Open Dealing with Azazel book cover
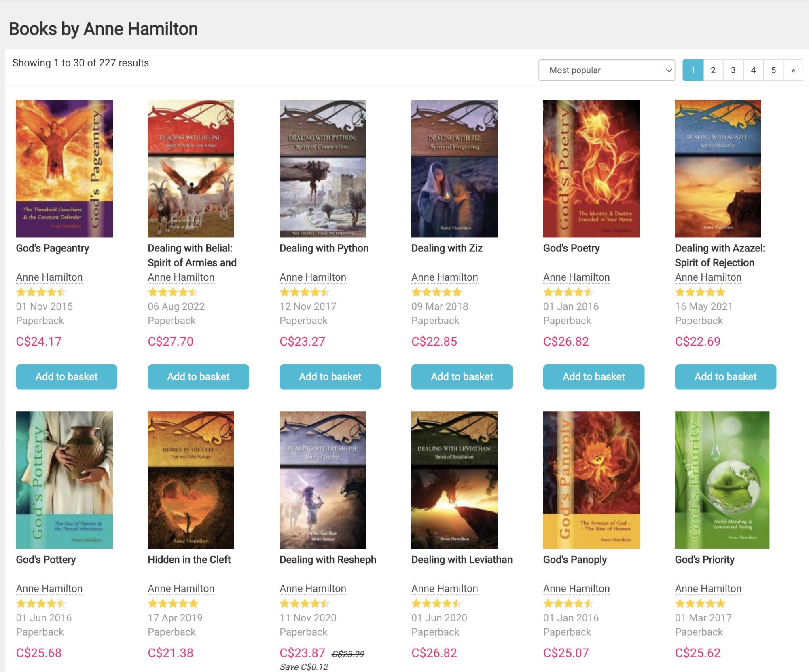Image resolution: width=809 pixels, height=672 pixels. [x=718, y=169]
